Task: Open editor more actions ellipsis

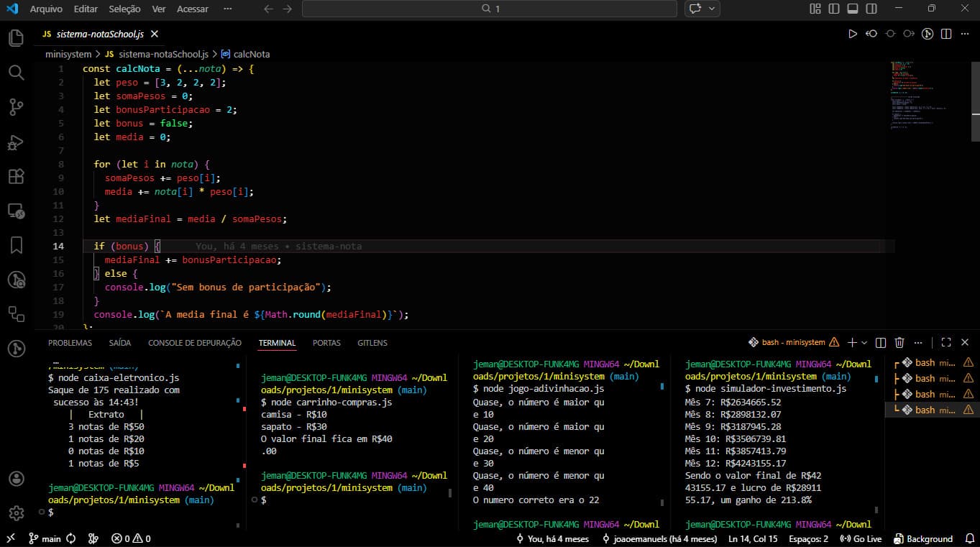Action: point(963,34)
